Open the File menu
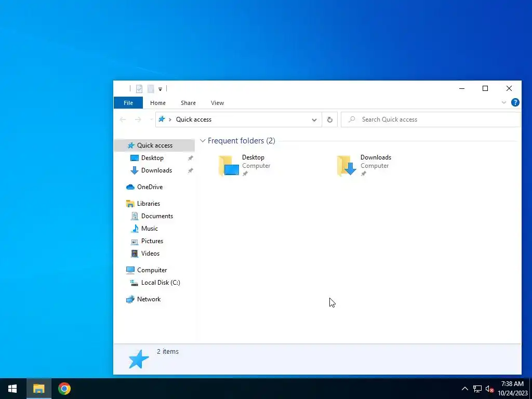Screen dimensions: 532x399 point(128,103)
